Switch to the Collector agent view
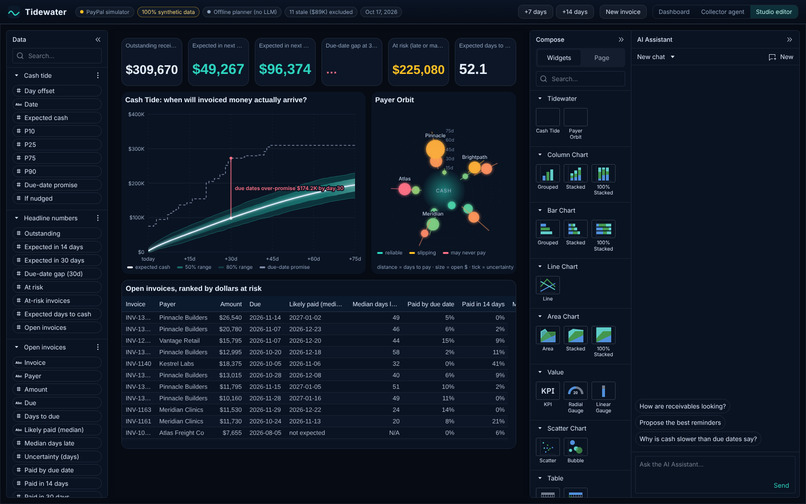Screen dimensions: 806x504 pos(722,12)
